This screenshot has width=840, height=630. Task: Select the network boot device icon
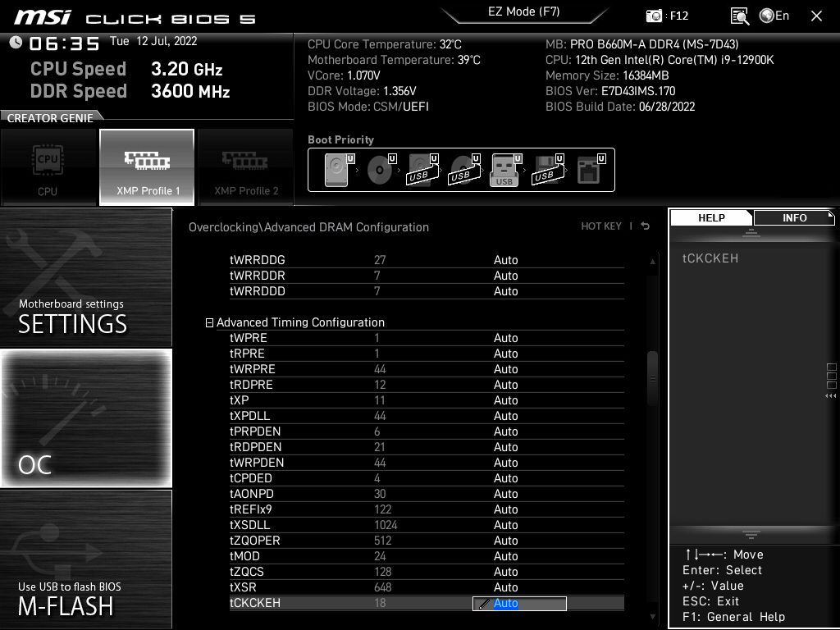591,170
